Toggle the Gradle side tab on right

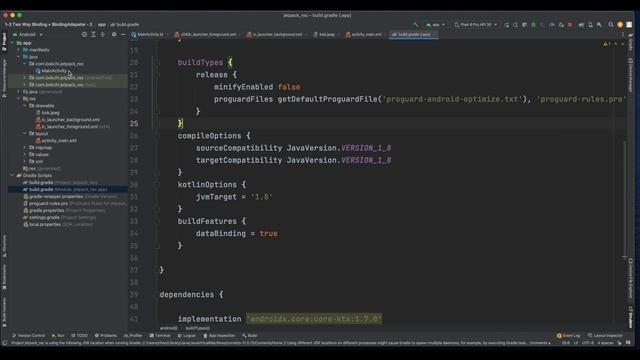point(631,42)
